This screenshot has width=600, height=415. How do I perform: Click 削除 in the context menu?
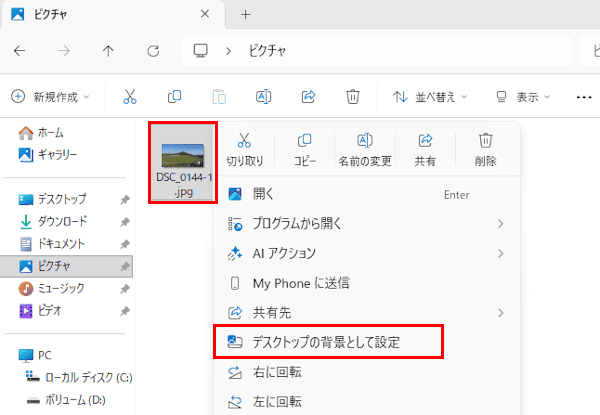pyautogui.click(x=486, y=149)
